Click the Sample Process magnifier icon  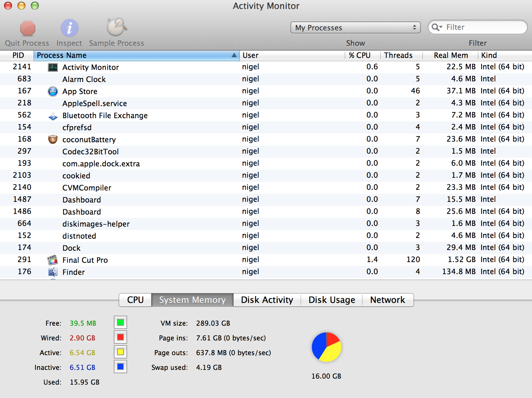click(x=116, y=27)
